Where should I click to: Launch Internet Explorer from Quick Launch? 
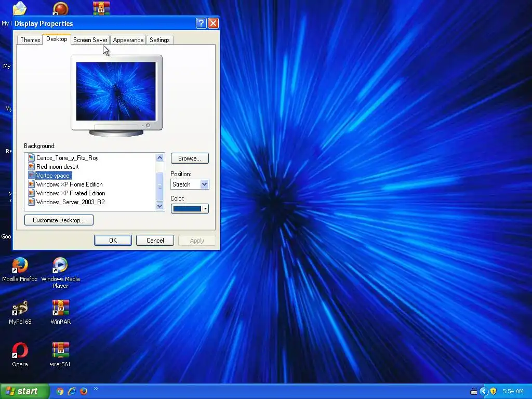point(72,391)
